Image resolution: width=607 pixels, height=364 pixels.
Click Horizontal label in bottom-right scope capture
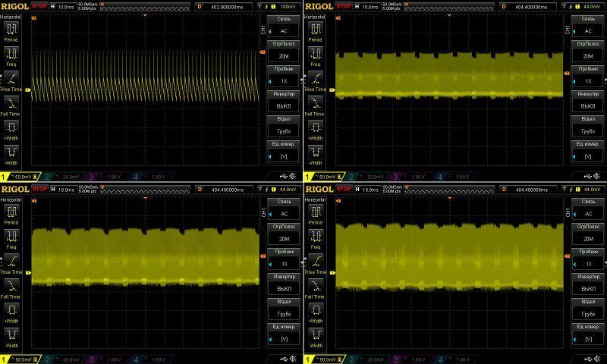[314, 199]
